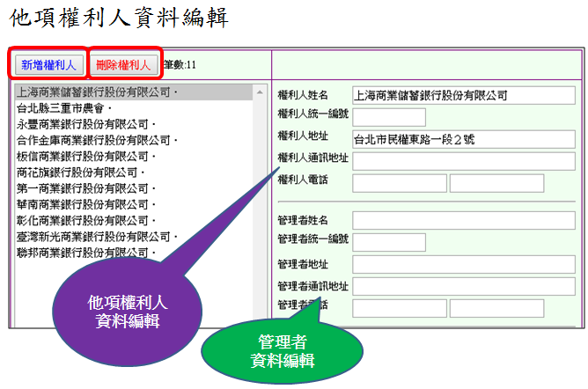Focus the 權利人統一編號 input field
Screen dimensions: 588x389
[x=389, y=117]
